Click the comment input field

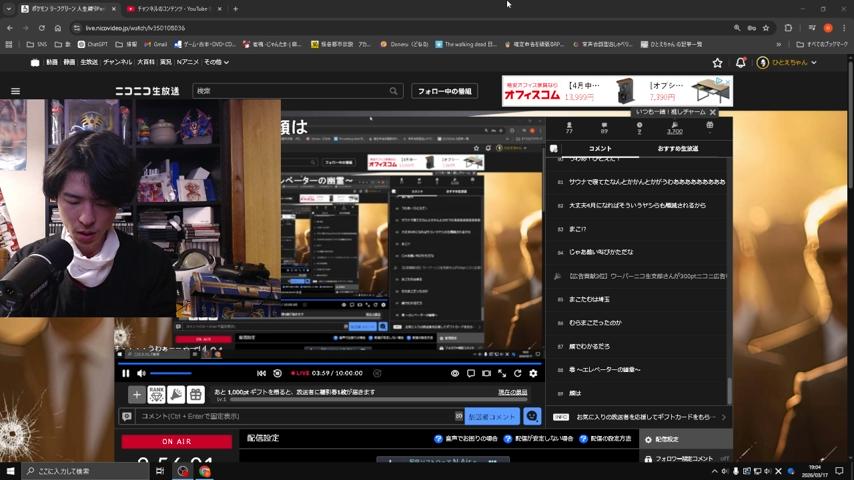click(295, 416)
